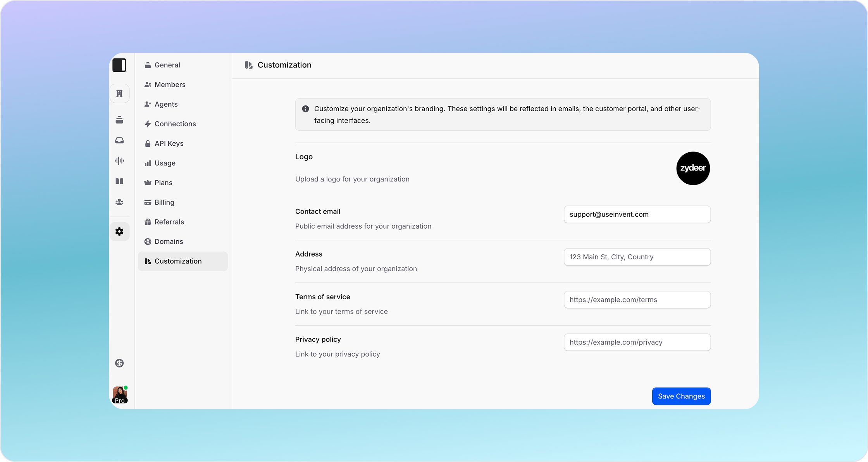Open the people group icon in rail

(119, 202)
